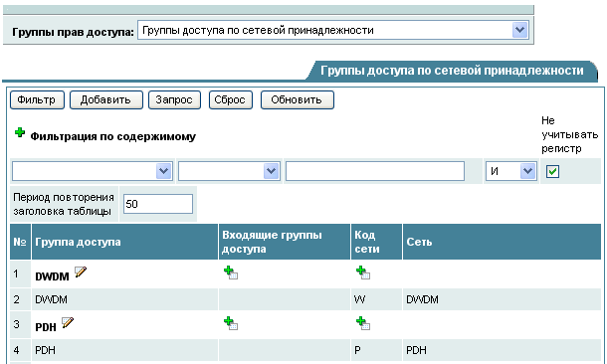Select the DWDM access group cell in row 2
607x364 pixels.
coord(125,299)
